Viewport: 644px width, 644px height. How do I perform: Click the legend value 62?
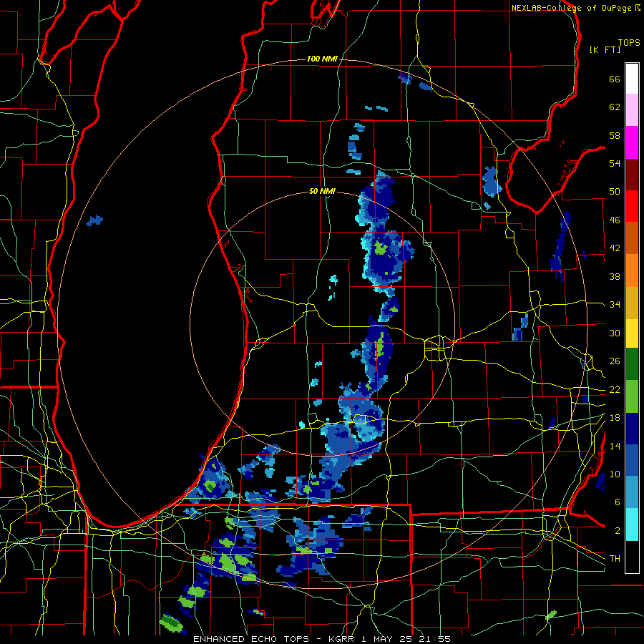pos(615,107)
